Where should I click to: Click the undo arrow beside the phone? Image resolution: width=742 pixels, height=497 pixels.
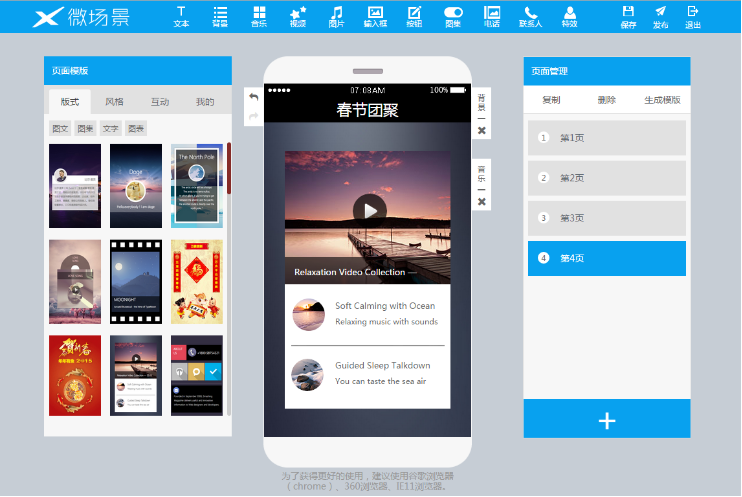pos(253,97)
